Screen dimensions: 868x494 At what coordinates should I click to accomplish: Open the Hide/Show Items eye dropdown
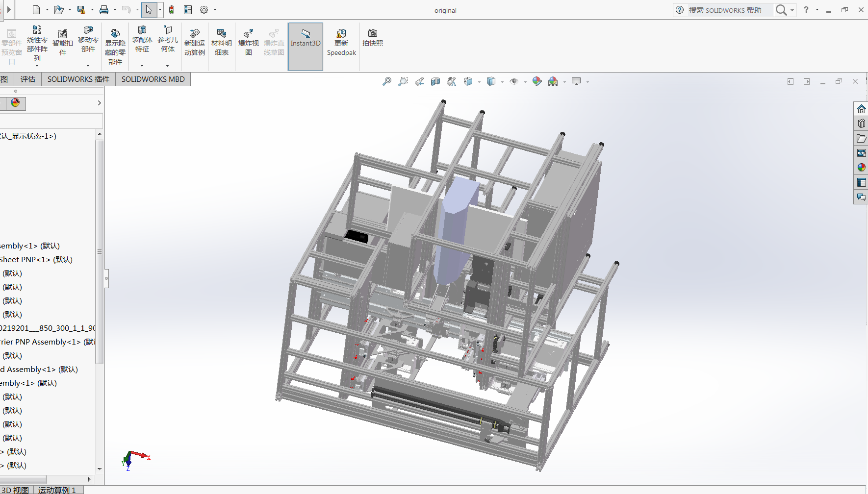pyautogui.click(x=525, y=82)
